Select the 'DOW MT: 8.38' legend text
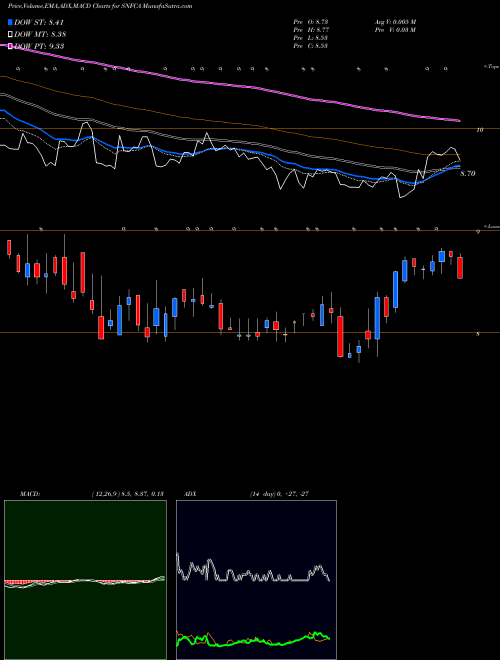Image resolution: width=500 pixels, height=660 pixels. (x=40, y=34)
